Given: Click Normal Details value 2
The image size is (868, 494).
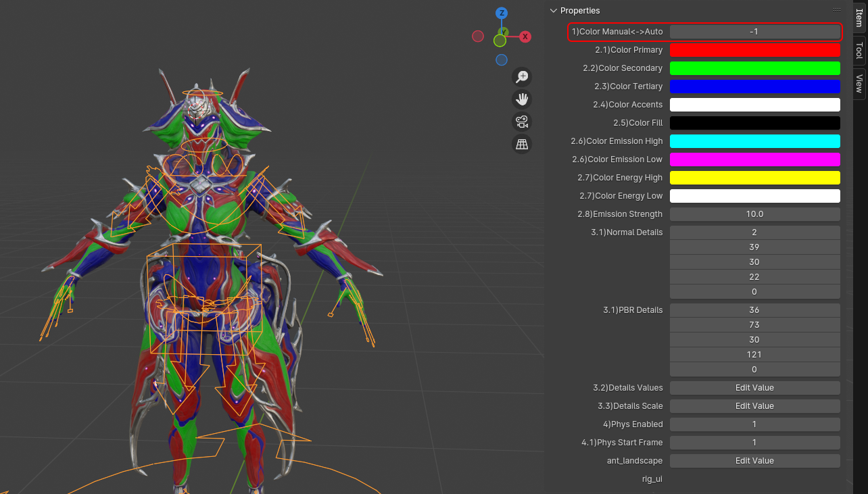Looking at the screenshot, I should (754, 232).
